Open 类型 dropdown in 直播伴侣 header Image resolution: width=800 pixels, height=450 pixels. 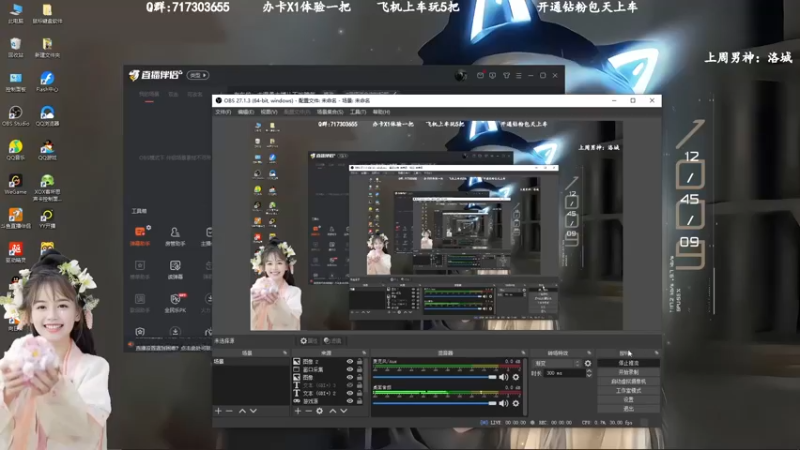198,76
